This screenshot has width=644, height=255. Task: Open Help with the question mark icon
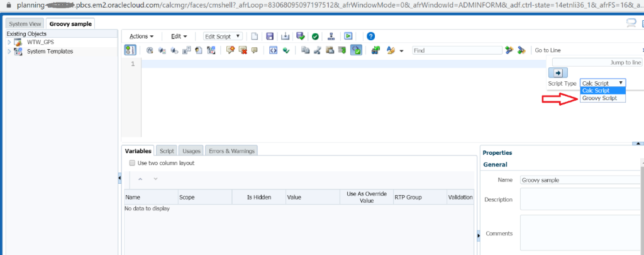click(x=370, y=37)
